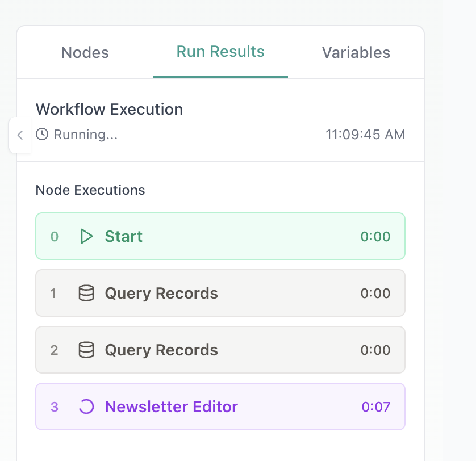Click the Node Executions section label
This screenshot has width=476, height=461.
90,190
